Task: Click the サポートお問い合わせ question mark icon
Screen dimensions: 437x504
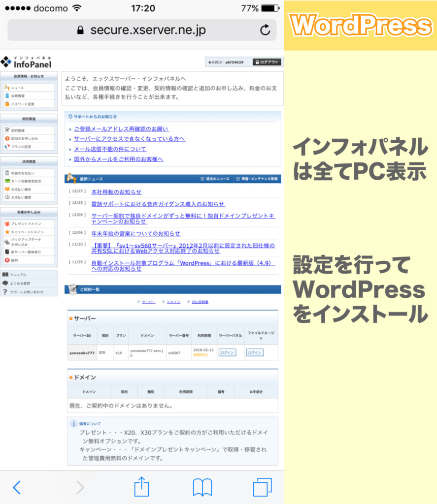Action: 5,292
